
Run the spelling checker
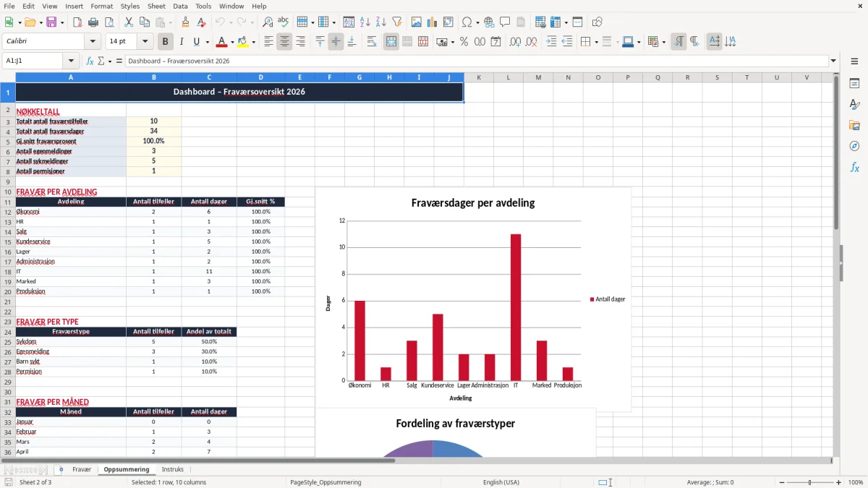coord(283,22)
